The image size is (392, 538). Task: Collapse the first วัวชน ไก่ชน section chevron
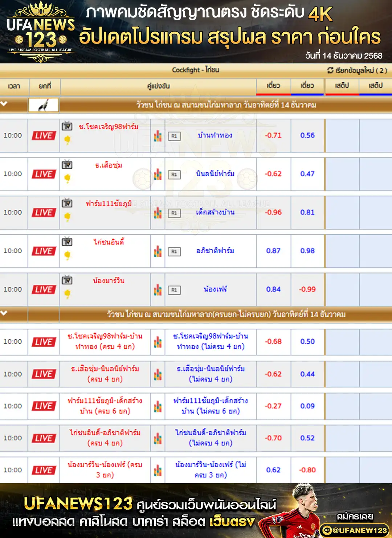click(4, 104)
